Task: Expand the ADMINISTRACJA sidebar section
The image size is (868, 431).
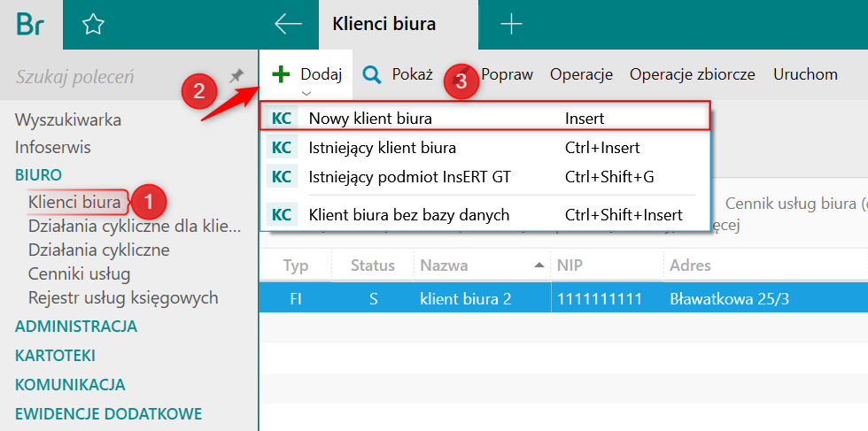Action: [76, 327]
